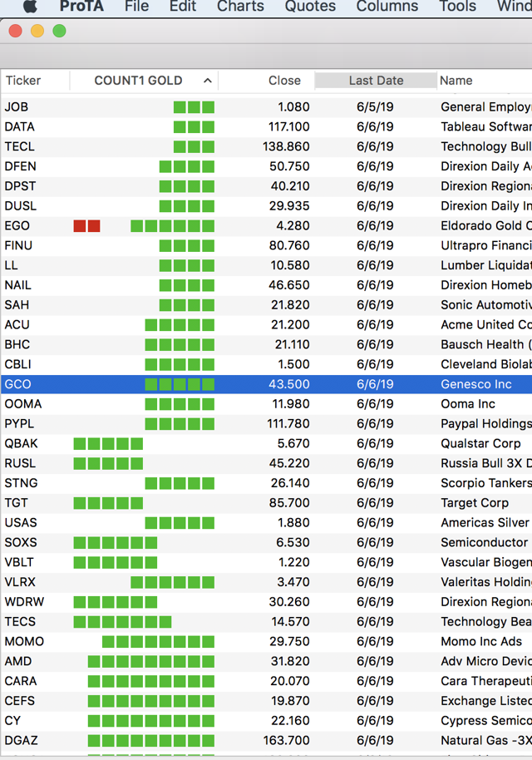The width and height of the screenshot is (532, 760).
Task: Select the CY ticker
Action: (12, 721)
